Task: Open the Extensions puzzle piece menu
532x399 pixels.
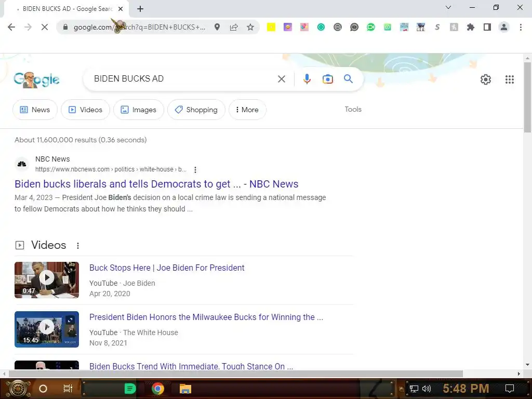Action: [471, 27]
